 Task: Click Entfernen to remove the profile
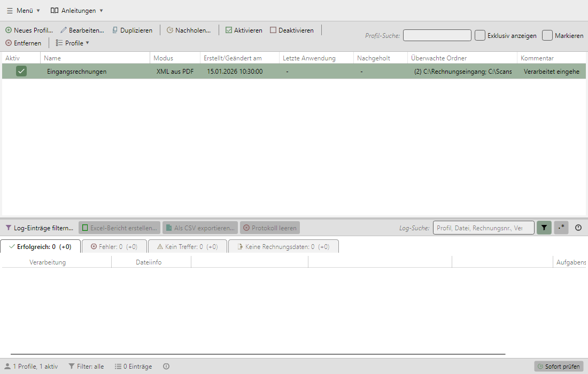point(23,43)
